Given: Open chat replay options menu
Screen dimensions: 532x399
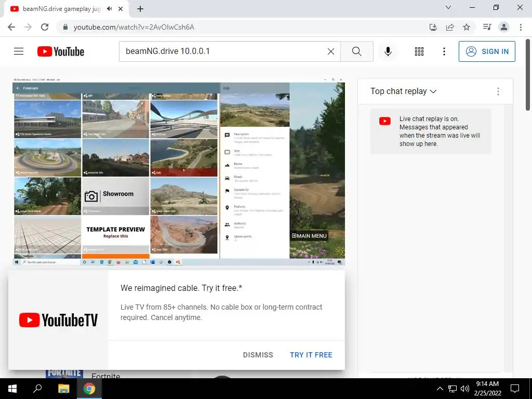Looking at the screenshot, I should tap(498, 91).
